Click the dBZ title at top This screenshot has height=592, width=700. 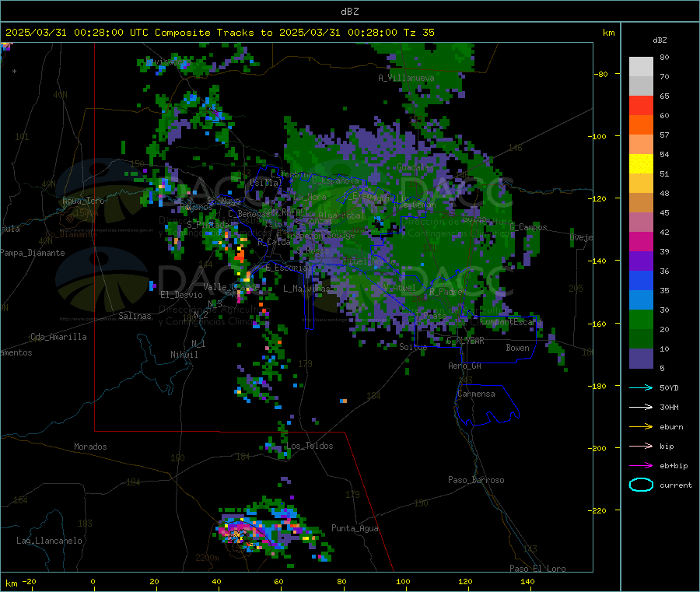[x=349, y=12]
